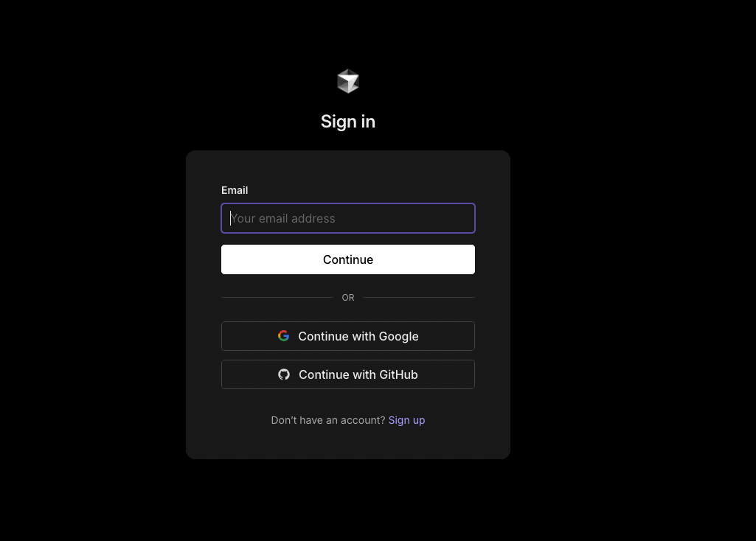Viewport: 756px width, 541px height.
Task: Focus the Email address input field
Action: click(x=347, y=218)
